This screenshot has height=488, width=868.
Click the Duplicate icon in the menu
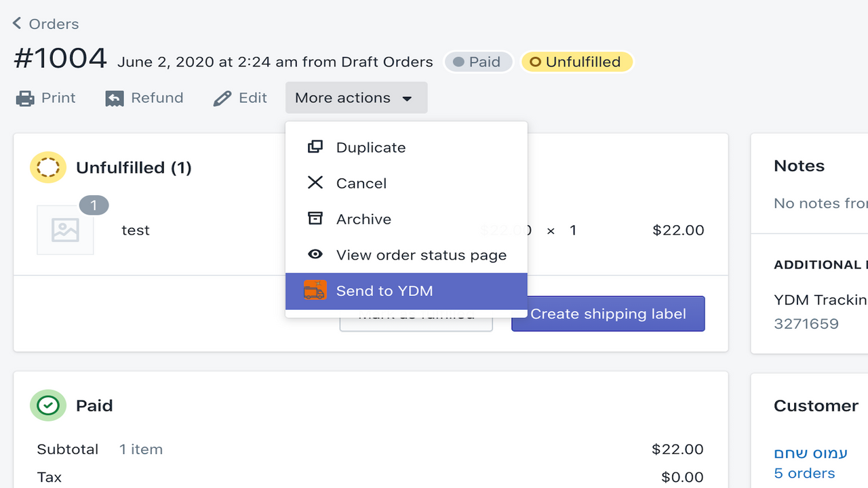click(315, 146)
